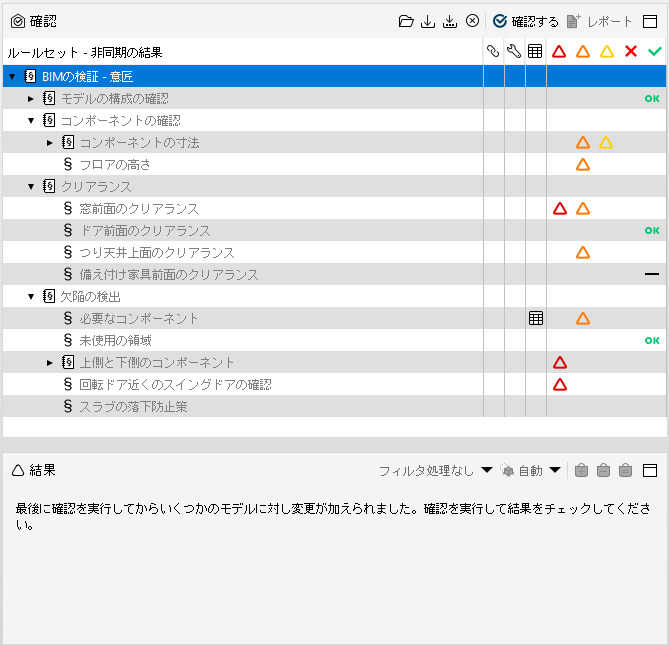The image size is (669, 645).
Task: Open ruleset folder icon in 確認 toolbar
Action: pyautogui.click(x=406, y=21)
